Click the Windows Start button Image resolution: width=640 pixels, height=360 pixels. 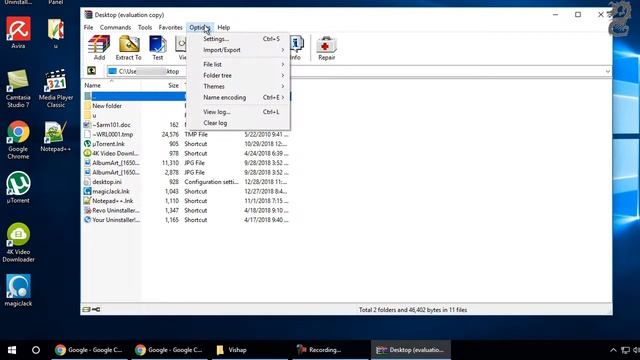point(12,350)
